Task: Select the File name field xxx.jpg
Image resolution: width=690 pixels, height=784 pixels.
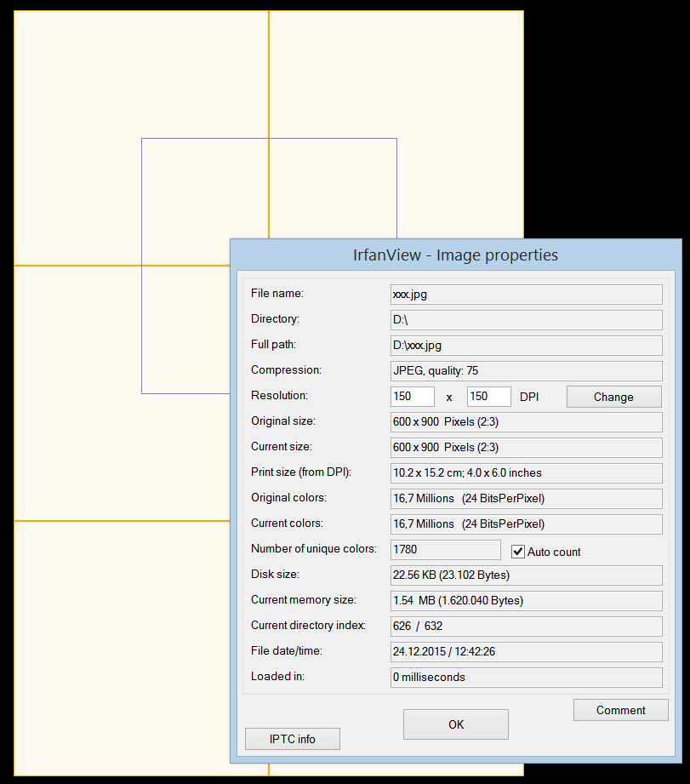Action: pyautogui.click(x=526, y=295)
